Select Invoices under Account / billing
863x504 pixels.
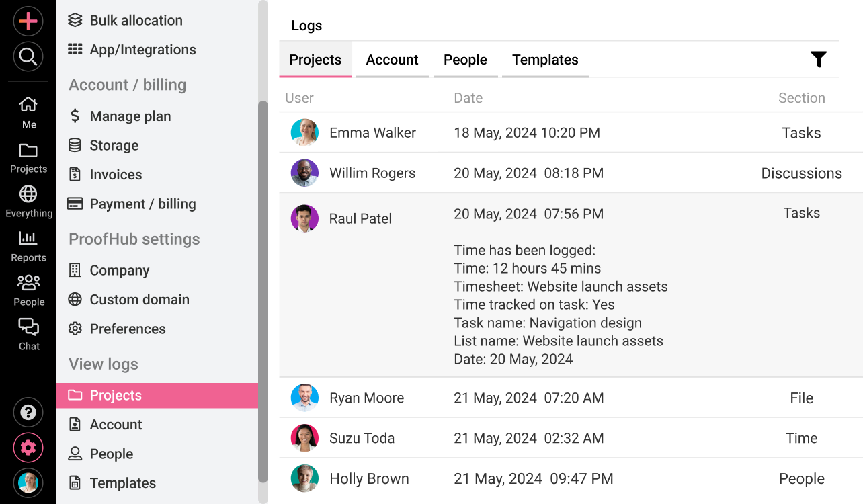pos(115,174)
